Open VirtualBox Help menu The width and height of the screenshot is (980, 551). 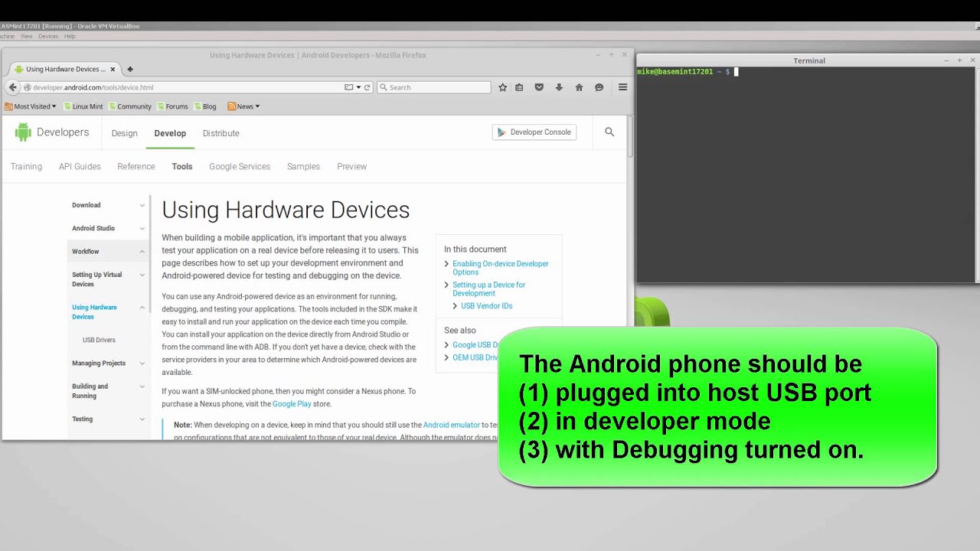pyautogui.click(x=70, y=36)
